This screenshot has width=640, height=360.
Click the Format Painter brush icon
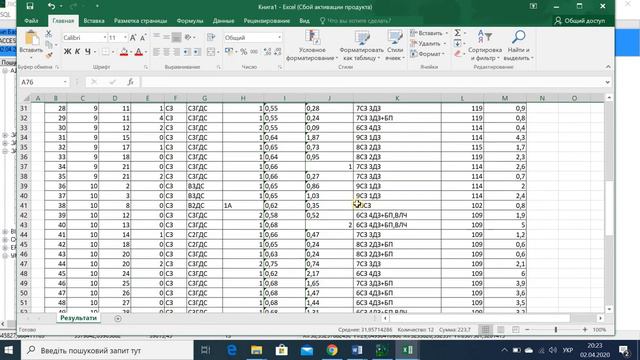coord(49,55)
